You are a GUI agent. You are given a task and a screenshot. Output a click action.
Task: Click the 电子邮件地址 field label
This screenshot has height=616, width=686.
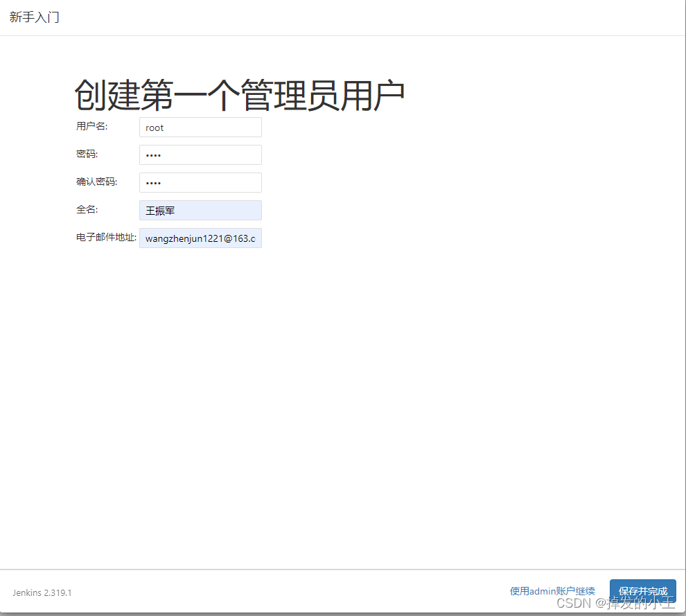(104, 236)
